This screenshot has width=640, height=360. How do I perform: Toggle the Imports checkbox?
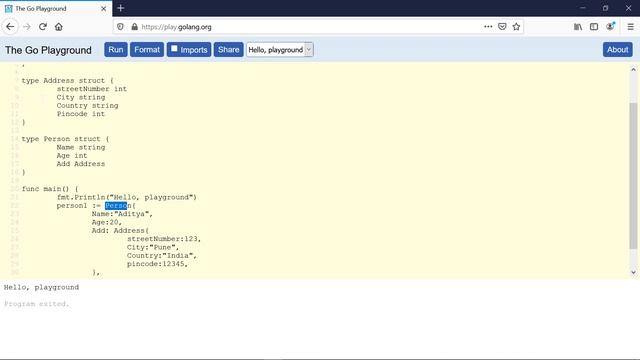click(174, 49)
